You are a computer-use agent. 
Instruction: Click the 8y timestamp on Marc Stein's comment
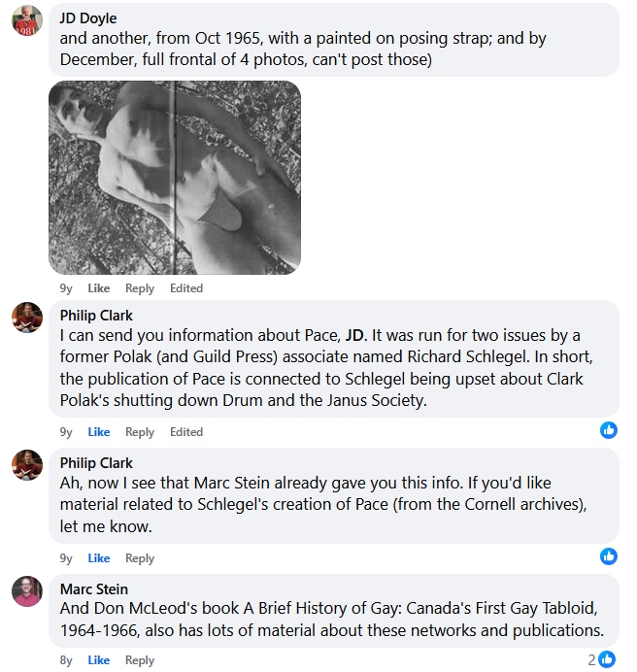point(66,660)
